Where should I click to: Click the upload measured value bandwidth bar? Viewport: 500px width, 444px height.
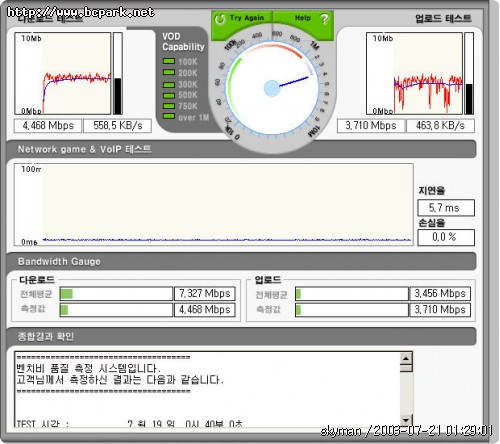point(352,310)
